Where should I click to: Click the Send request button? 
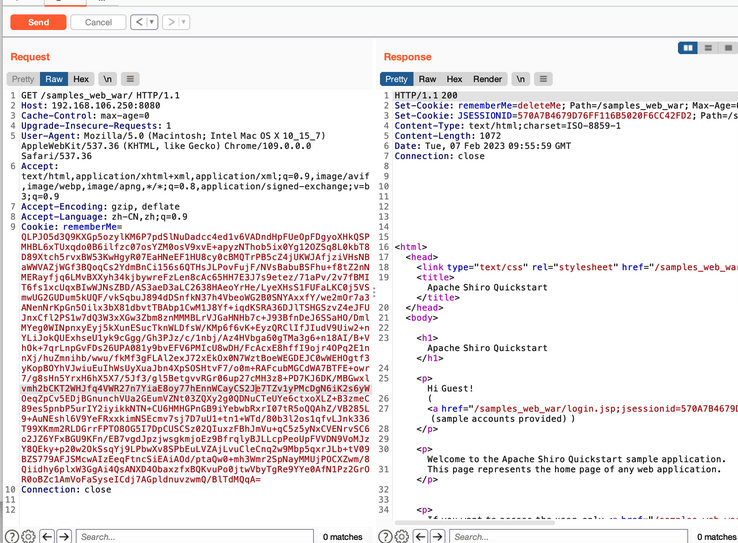38,22
